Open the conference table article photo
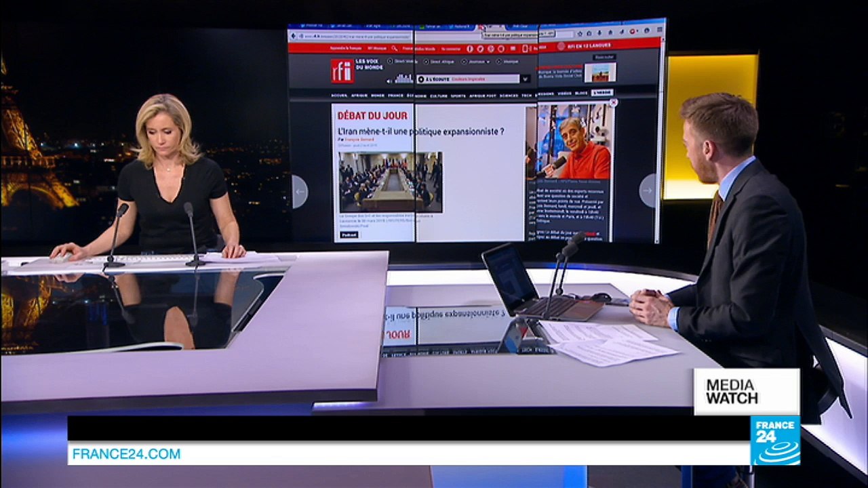The height and width of the screenshot is (488, 868). [x=391, y=182]
